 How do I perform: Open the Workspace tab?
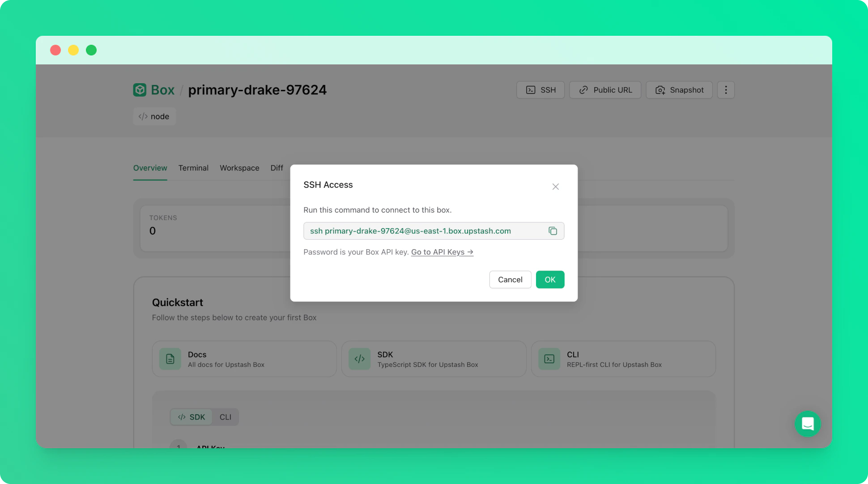click(239, 168)
